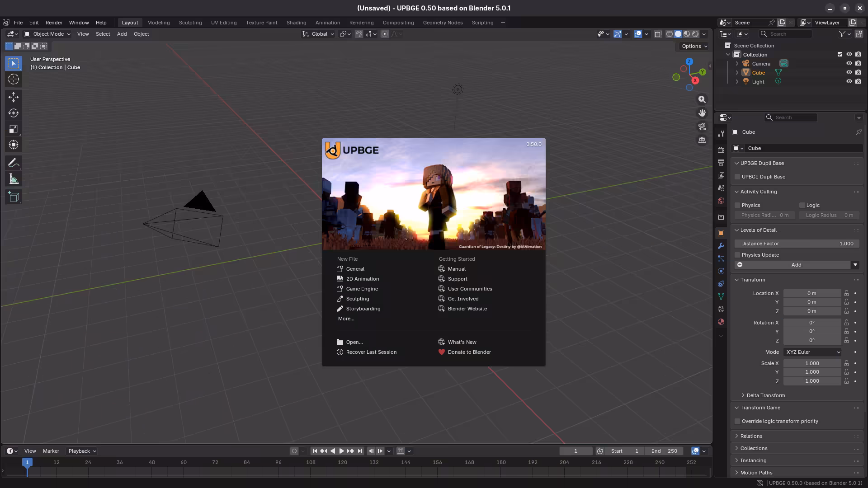Open the Modifier properties wrench tab
The width and height of the screenshot is (868, 488).
[721, 245]
